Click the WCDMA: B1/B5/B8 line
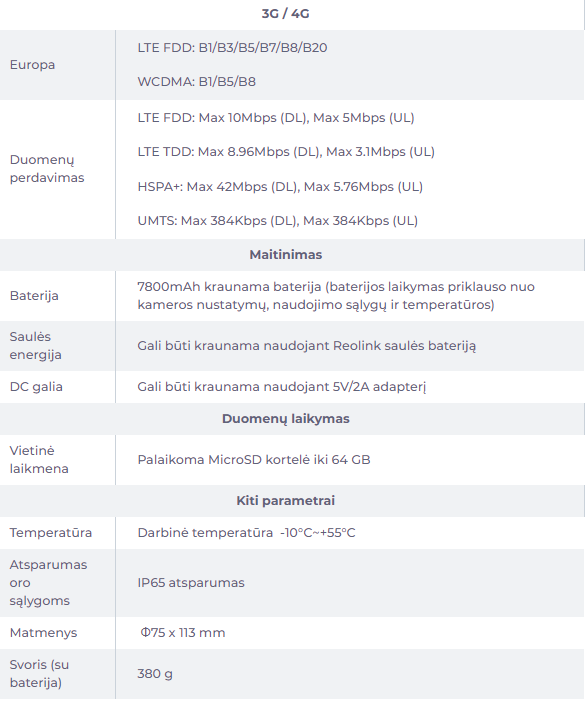 (x=196, y=82)
